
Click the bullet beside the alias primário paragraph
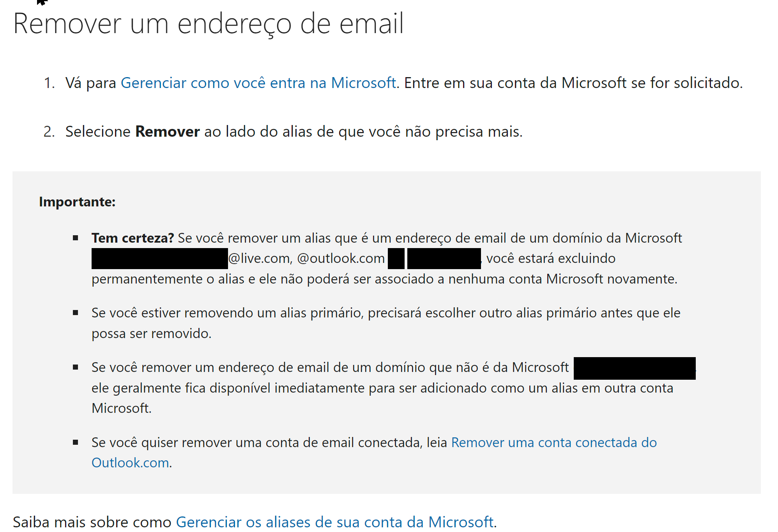point(76,313)
